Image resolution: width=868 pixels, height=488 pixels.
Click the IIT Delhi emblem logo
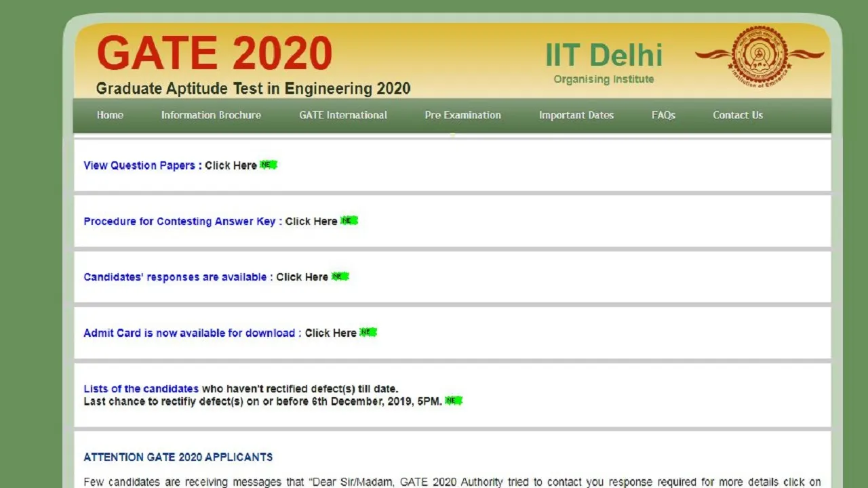[759, 56]
